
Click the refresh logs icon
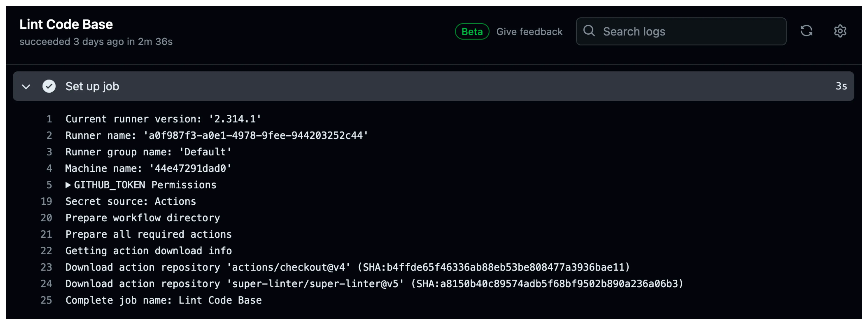807,31
